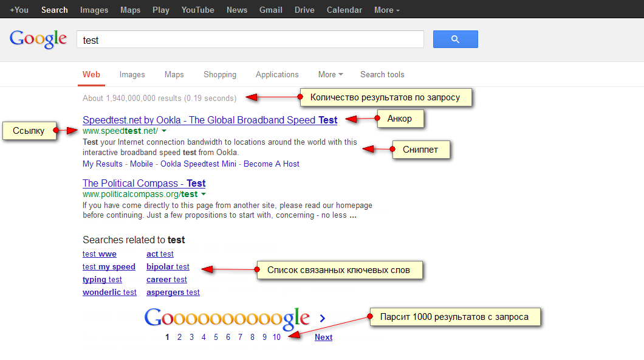
Task: Click related search typing test
Action: coord(102,280)
